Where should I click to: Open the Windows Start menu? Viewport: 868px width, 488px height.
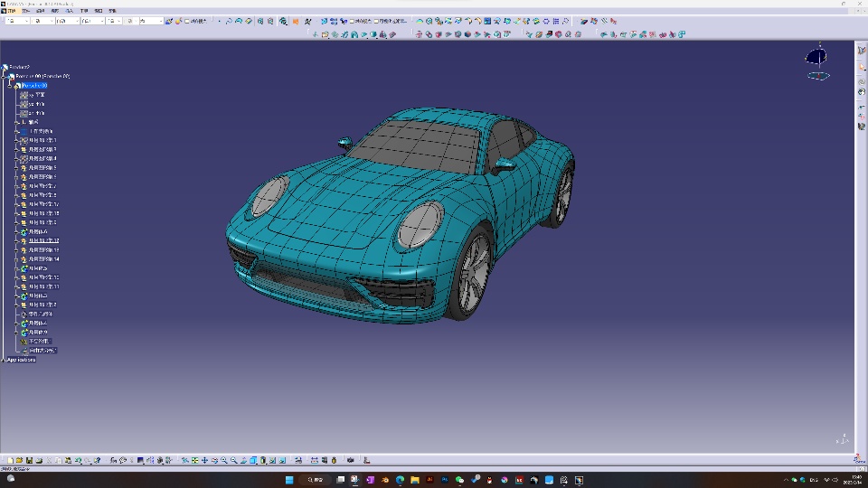[289, 480]
